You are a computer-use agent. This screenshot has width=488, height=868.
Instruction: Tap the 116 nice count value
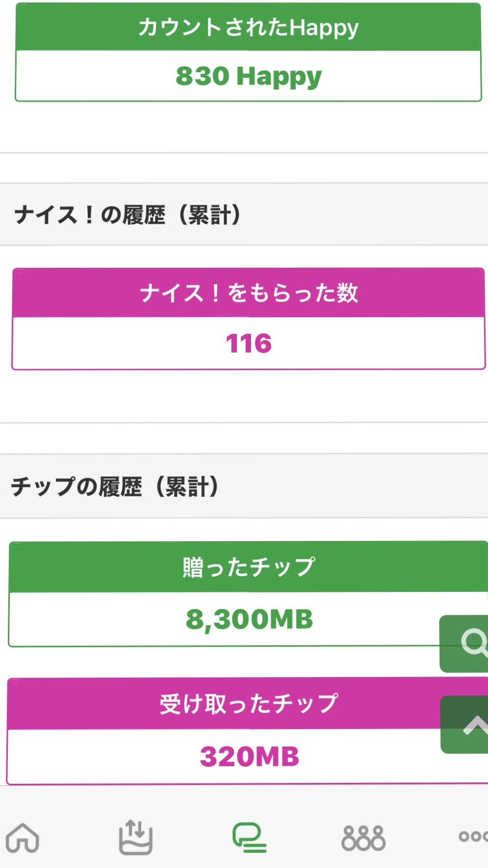248,343
